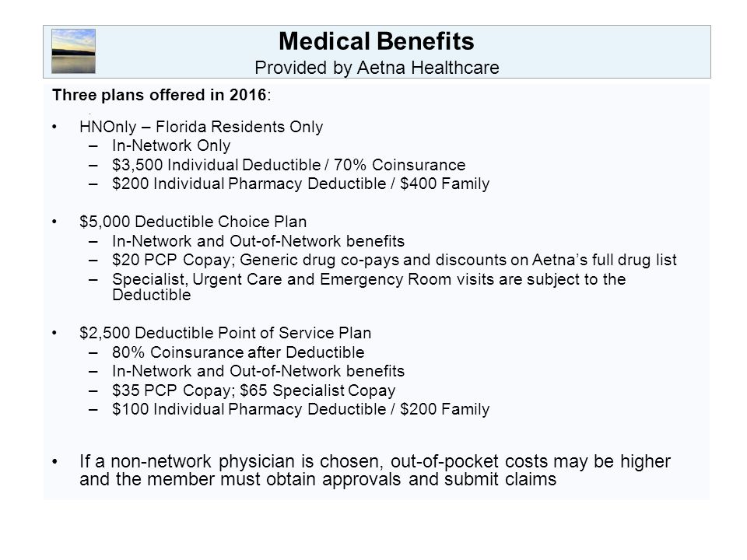Click the $5,000 Deductible Choice Plan bullet
Viewport: 747px width, 560px height.
193,222
